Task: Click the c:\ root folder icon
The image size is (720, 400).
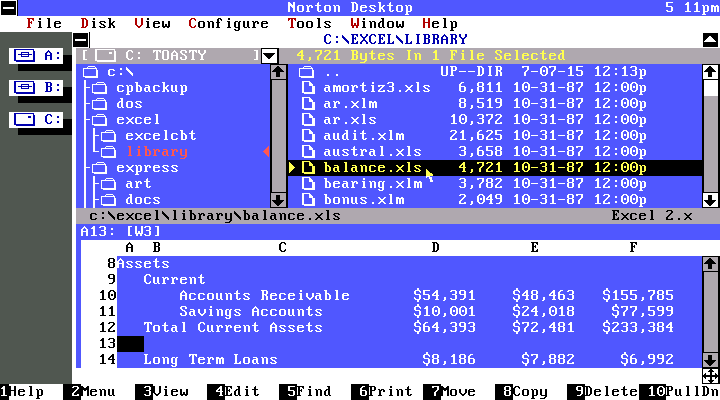Action: 90,72
